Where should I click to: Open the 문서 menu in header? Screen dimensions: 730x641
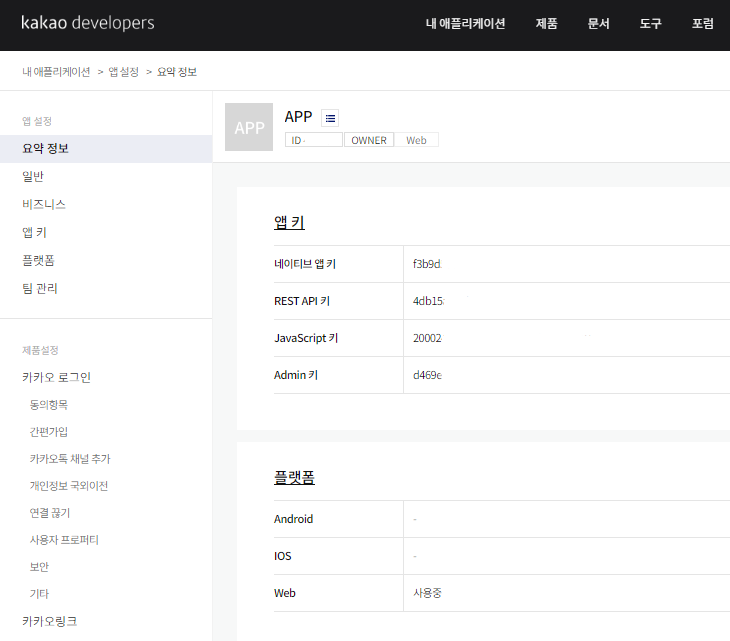[x=598, y=23]
